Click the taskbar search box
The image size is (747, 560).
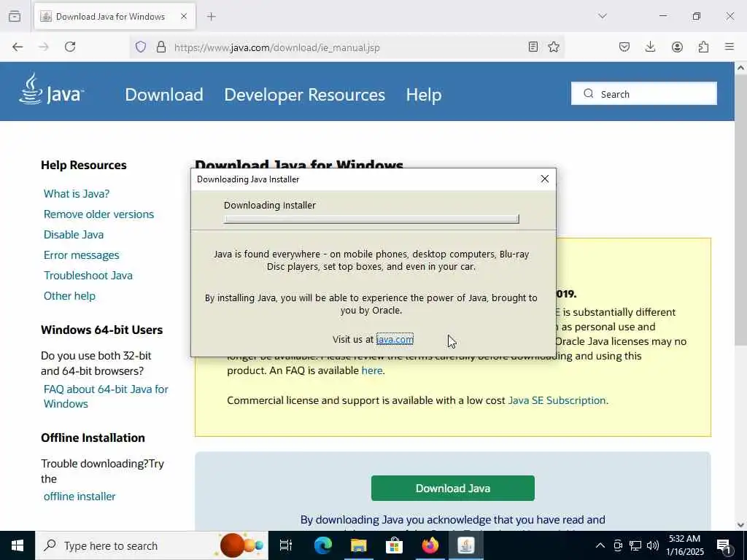[152, 545]
